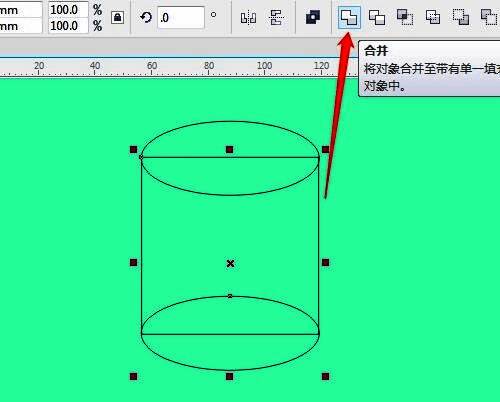The height and width of the screenshot is (402, 500).
Task: Click the top-left selection handle
Action: 133,149
